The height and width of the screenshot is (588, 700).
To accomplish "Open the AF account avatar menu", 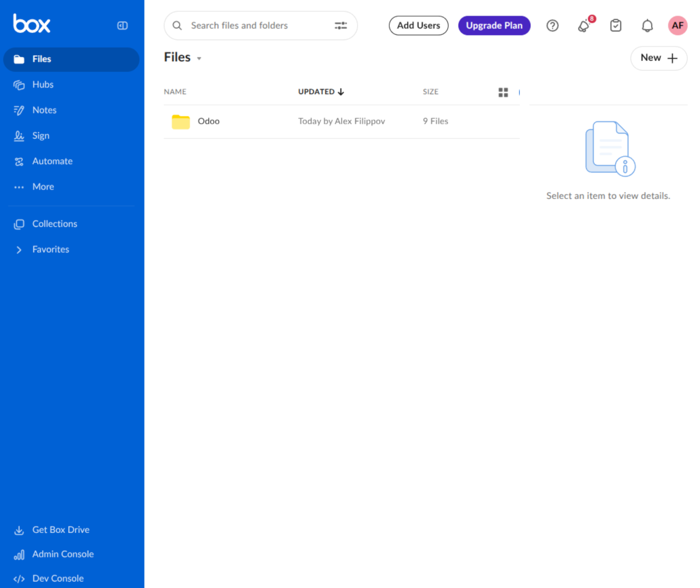I will [677, 25].
